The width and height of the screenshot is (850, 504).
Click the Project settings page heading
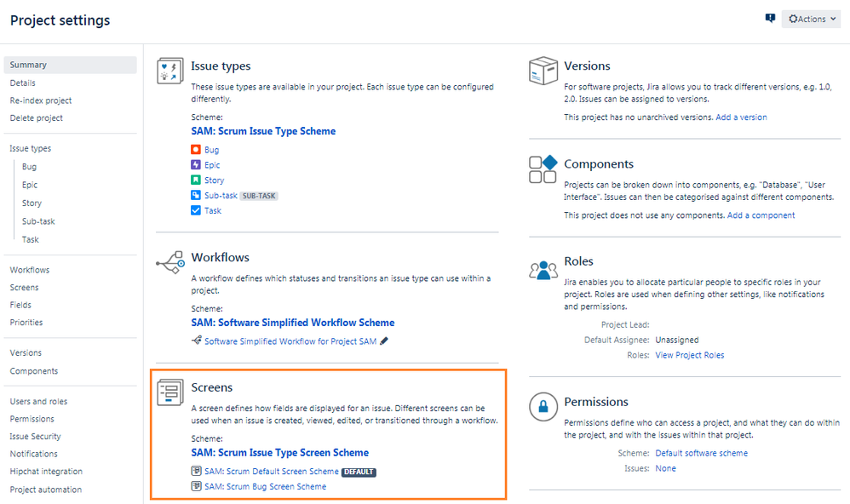(60, 20)
